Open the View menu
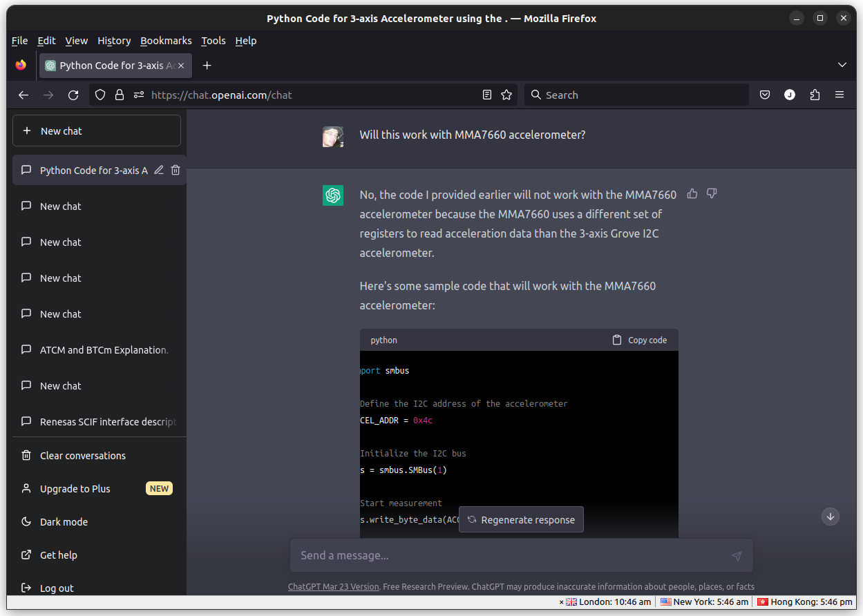Screen dimensions: 863x616 click(x=77, y=41)
